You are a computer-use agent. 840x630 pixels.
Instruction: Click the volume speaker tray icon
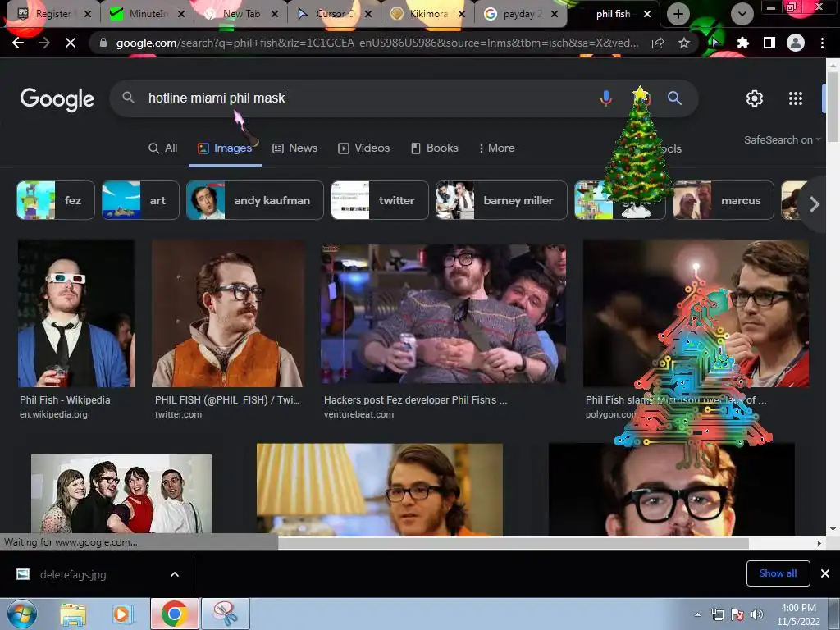tap(757, 614)
